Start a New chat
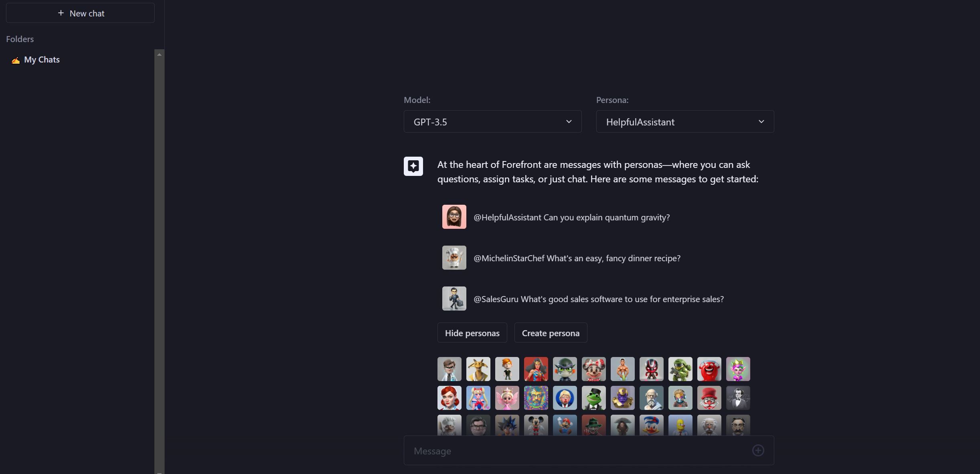This screenshot has width=980, height=474. point(80,13)
